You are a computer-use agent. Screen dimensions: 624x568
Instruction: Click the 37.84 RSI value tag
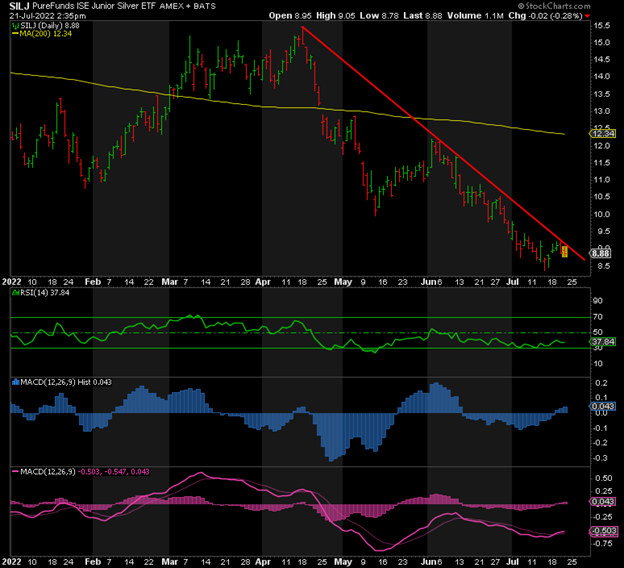[603, 342]
